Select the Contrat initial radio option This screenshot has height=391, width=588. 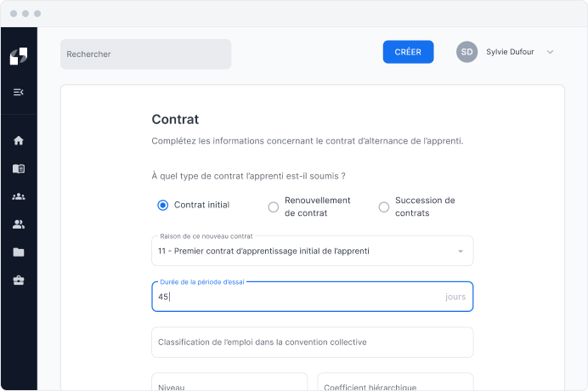(163, 205)
